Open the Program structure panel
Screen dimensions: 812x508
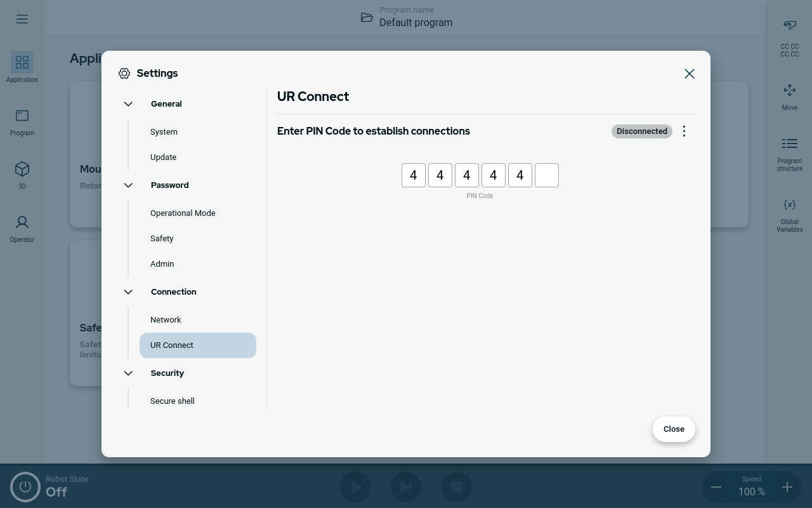[789, 152]
